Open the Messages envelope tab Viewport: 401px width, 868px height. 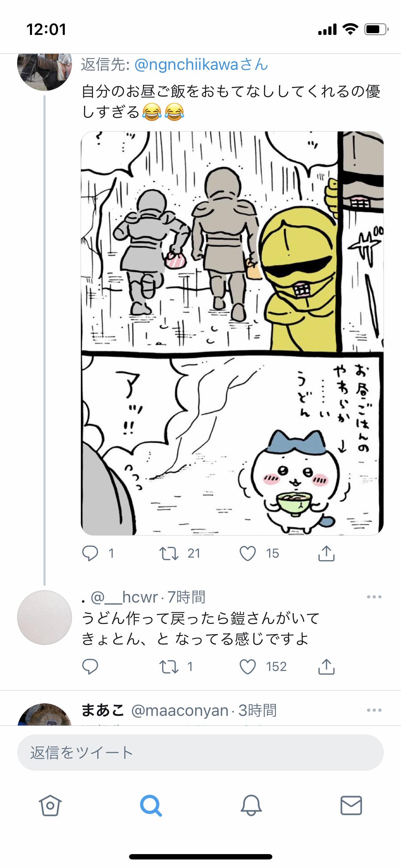pyautogui.click(x=351, y=805)
